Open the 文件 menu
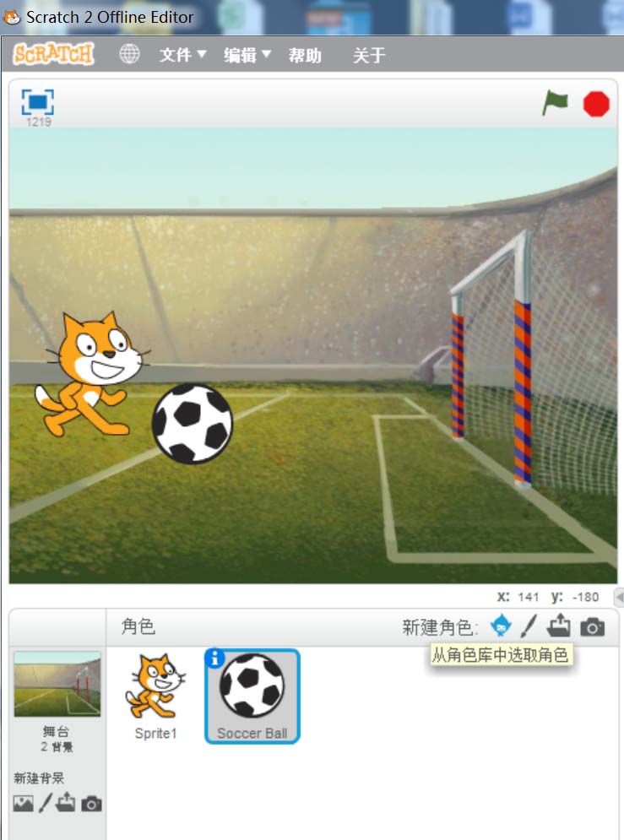 182,55
